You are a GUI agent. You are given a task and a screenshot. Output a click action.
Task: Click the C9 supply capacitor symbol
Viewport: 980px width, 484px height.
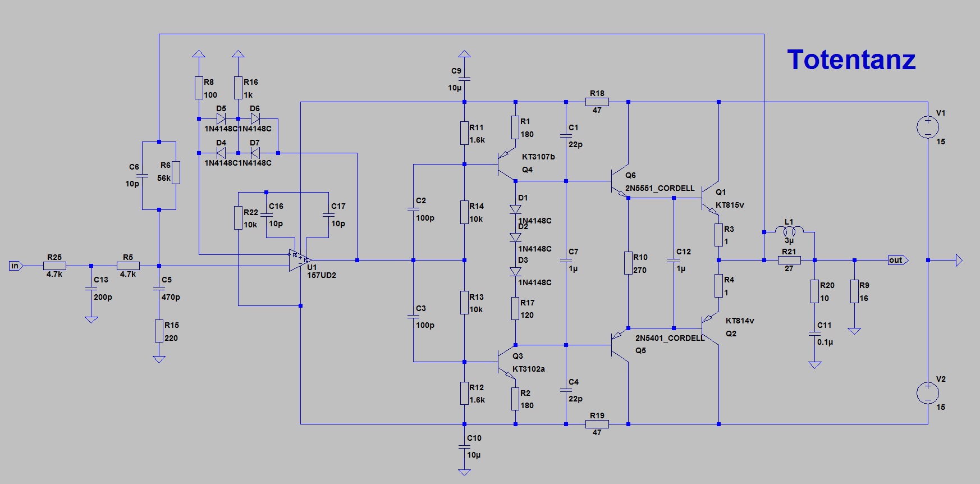[x=464, y=79]
